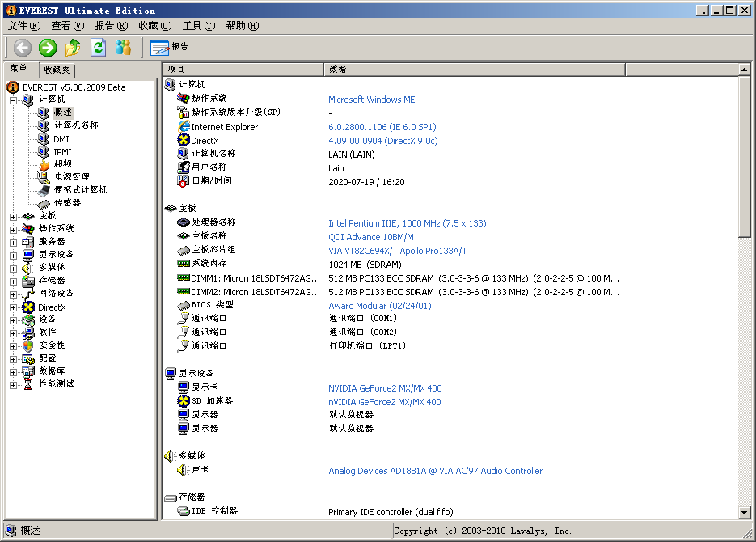Click the 项目 column header
The image size is (756, 542).
tap(243, 70)
